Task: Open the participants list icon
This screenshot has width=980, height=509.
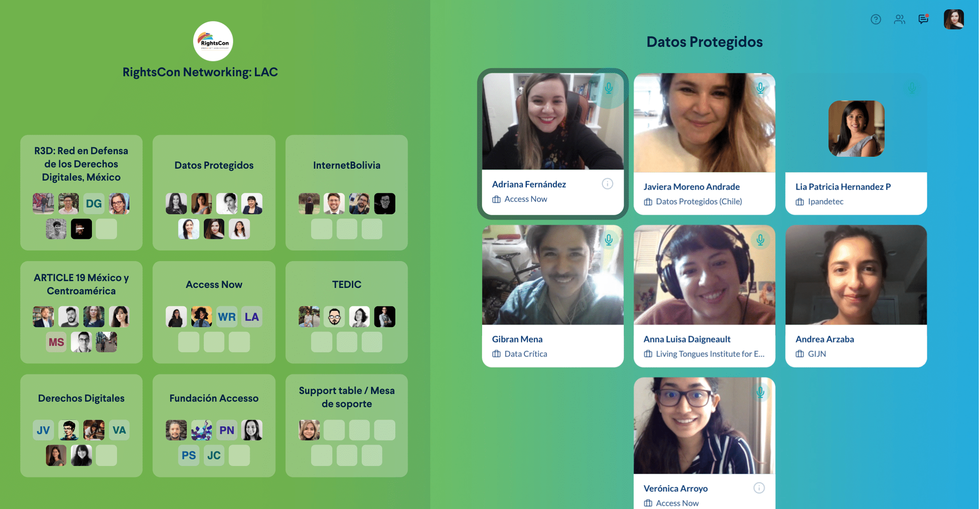Action: [899, 19]
